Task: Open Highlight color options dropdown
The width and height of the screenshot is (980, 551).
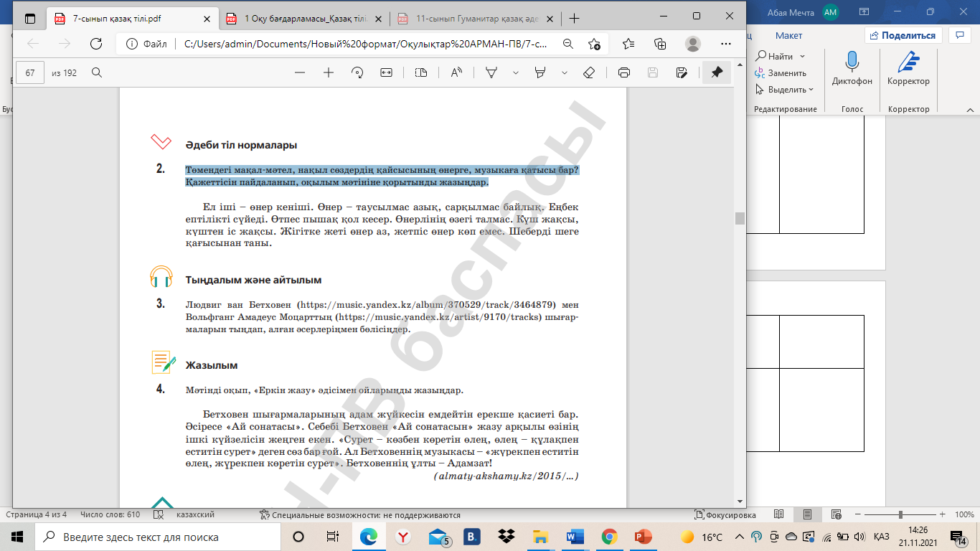Action: [x=565, y=72]
